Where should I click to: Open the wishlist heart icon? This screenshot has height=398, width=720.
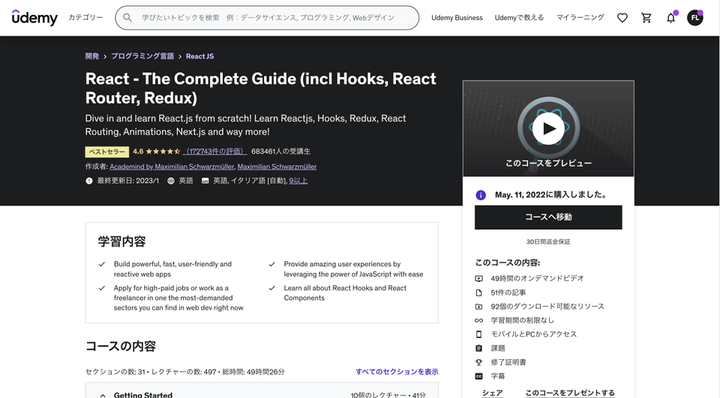pyautogui.click(x=622, y=18)
